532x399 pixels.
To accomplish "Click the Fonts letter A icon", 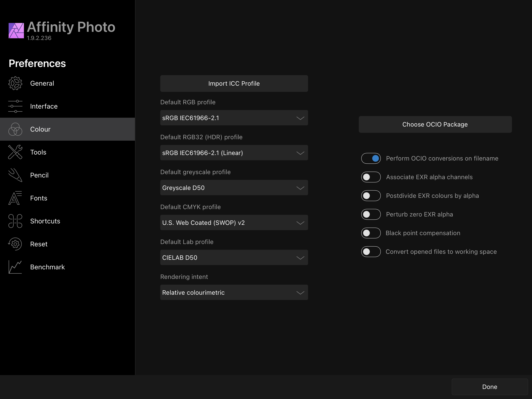I will 15,198.
